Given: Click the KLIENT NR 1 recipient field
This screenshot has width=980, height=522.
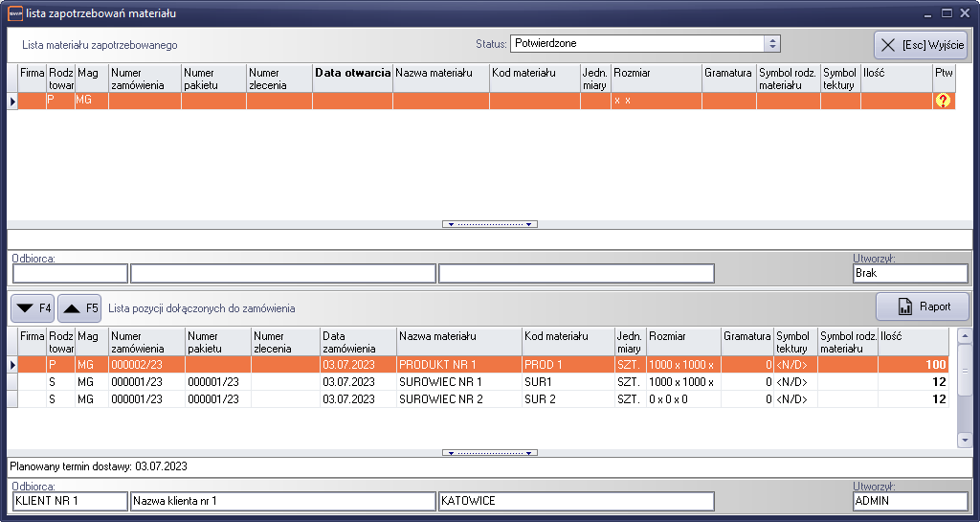Looking at the screenshot, I should point(70,501).
